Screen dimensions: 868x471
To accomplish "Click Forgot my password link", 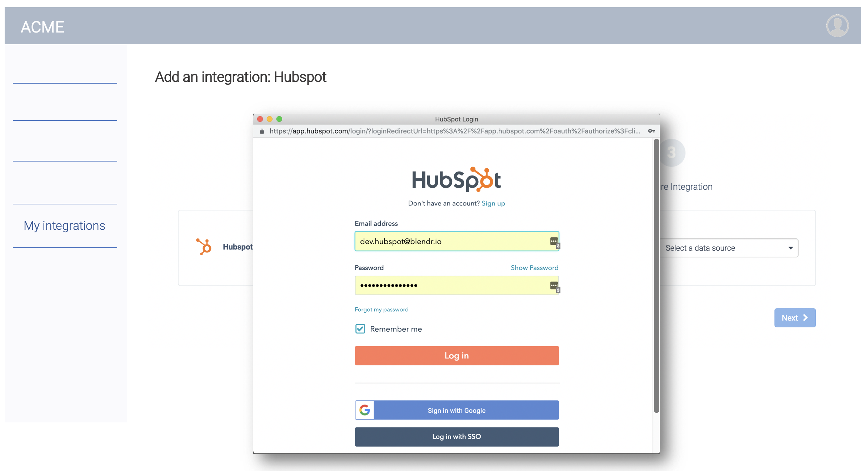I will 381,309.
